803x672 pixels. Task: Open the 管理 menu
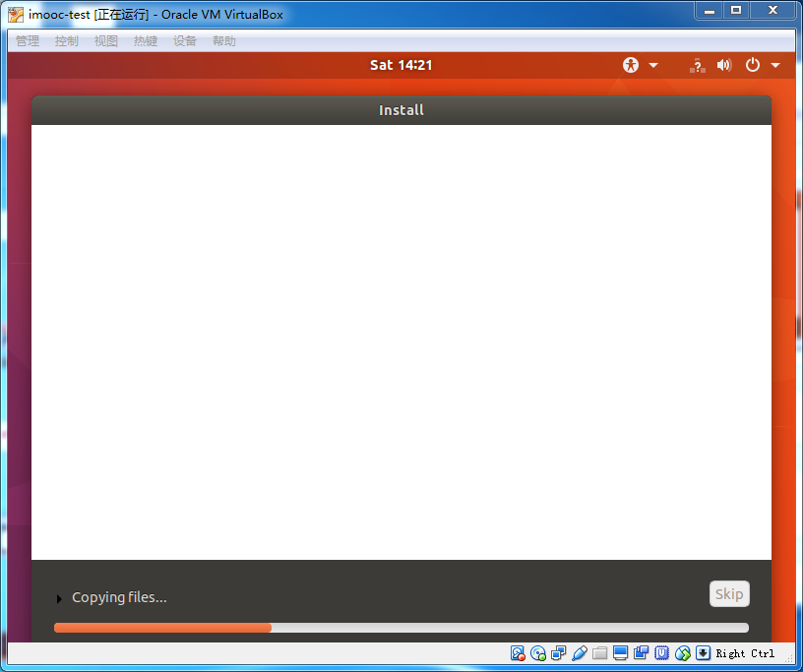pos(28,41)
